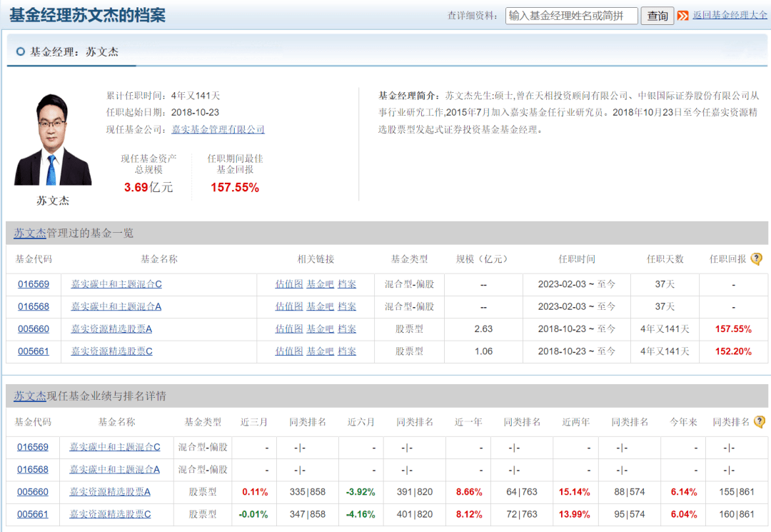Viewport: 771px width, 532px height.
Task: Click circle bullet icon before 基金经理：苏文杰
Action: pos(20,51)
